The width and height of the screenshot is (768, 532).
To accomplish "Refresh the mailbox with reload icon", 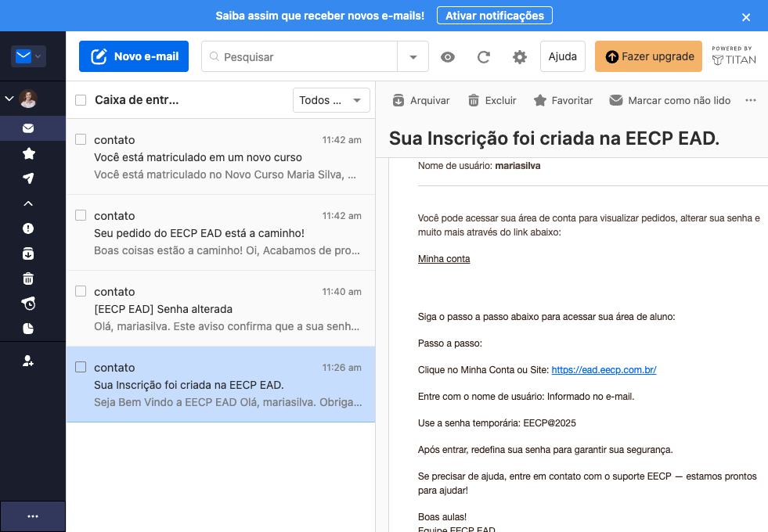I will [484, 57].
